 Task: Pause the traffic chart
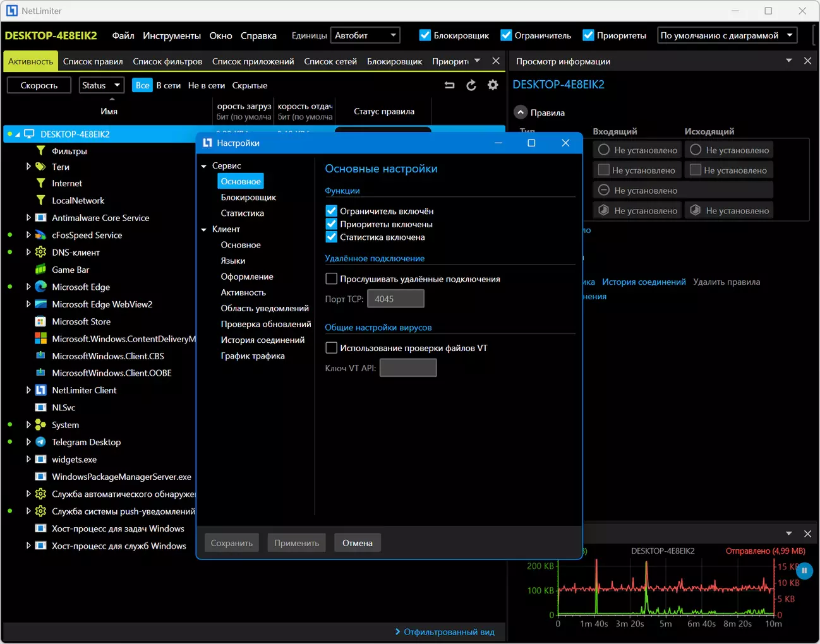[x=804, y=571]
